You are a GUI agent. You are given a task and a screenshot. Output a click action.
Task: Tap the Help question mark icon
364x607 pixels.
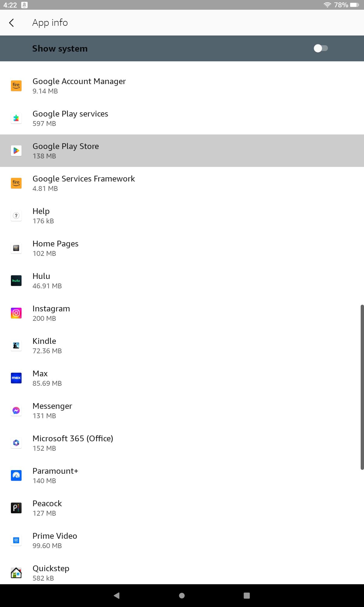[x=16, y=216]
